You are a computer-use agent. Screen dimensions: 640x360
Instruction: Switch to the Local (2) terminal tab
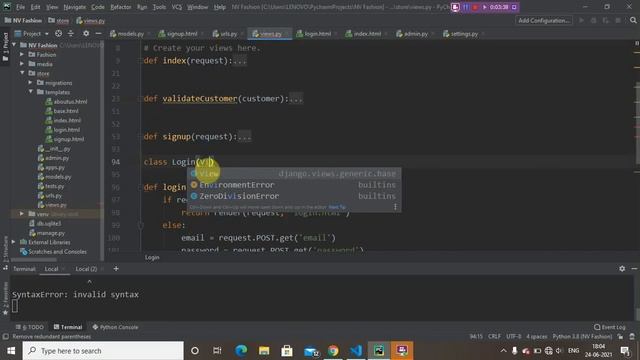(86, 269)
